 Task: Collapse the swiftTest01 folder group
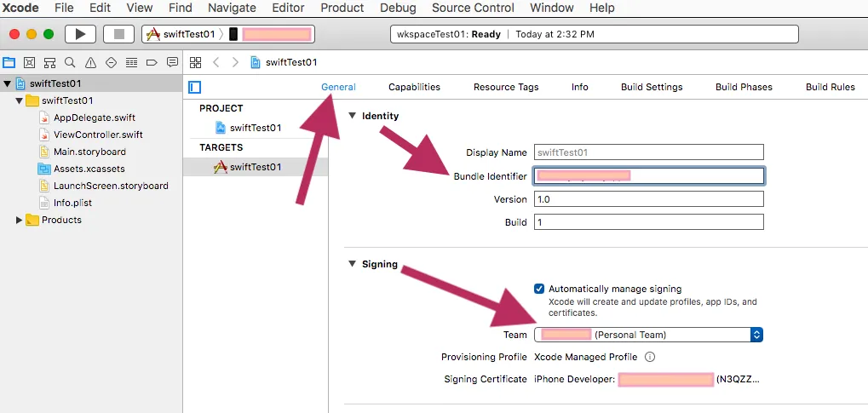coord(20,100)
